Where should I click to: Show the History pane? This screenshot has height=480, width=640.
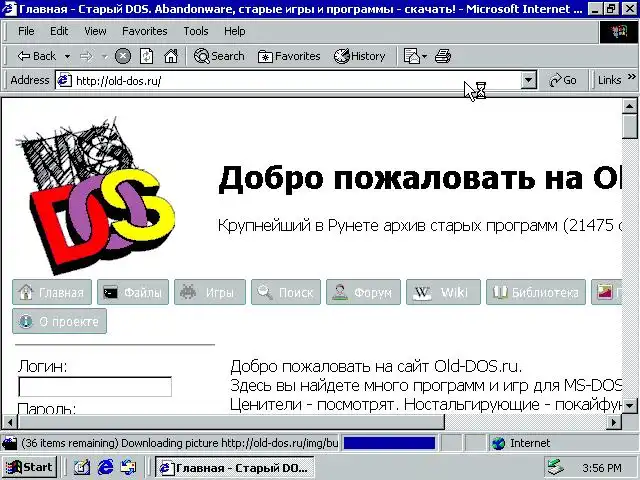(359, 56)
